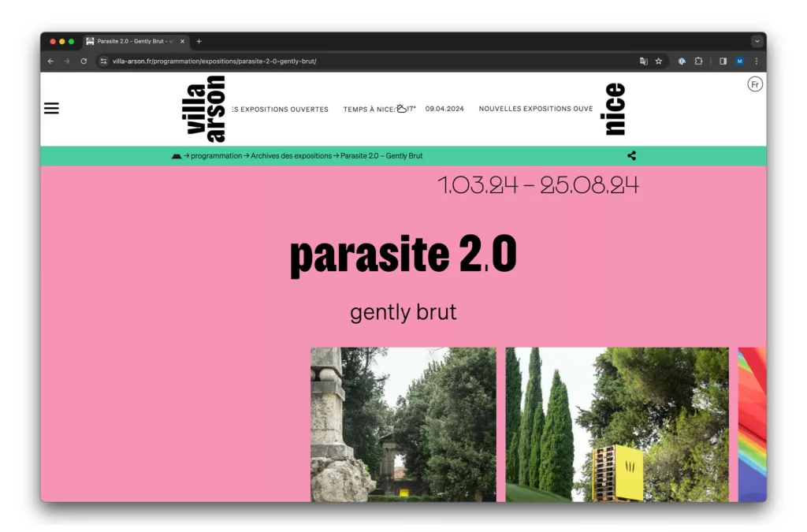The height and width of the screenshot is (532, 807).
Task: Expand the tab search dropdown arrow
Action: point(757,41)
